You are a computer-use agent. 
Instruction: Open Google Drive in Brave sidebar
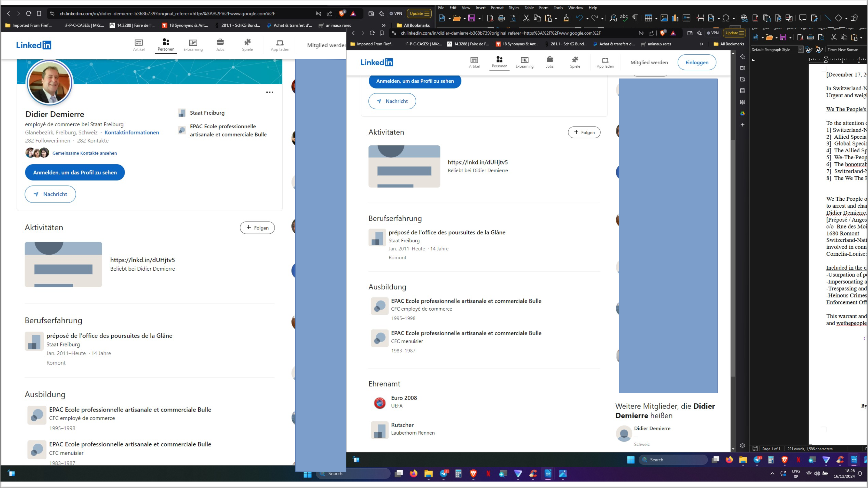[x=742, y=113]
